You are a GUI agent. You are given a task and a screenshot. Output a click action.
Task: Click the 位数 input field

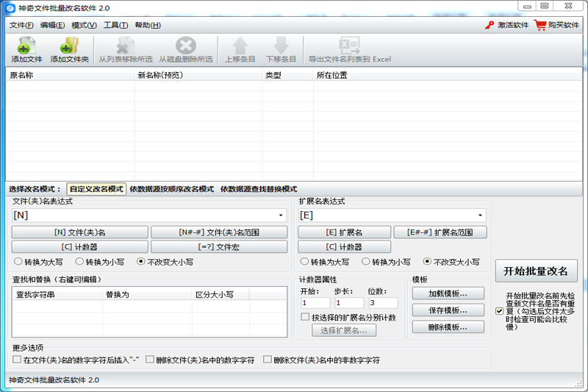pos(383,303)
